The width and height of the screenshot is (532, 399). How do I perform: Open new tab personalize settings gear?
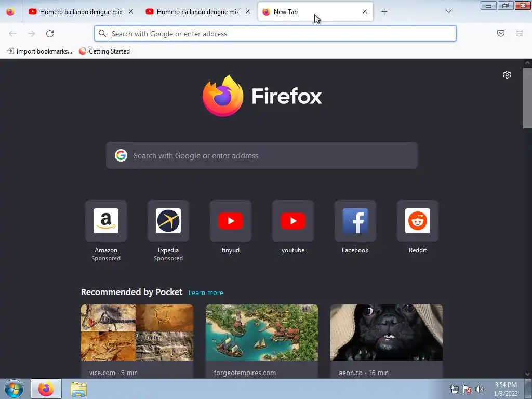507,75
